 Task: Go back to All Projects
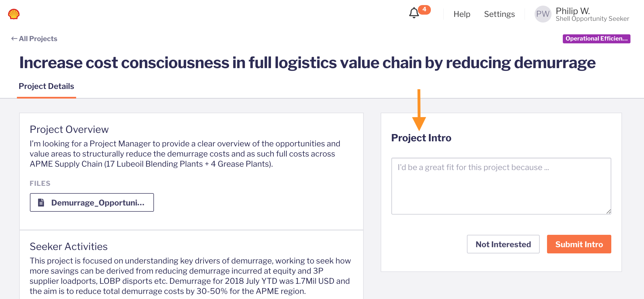pos(38,39)
